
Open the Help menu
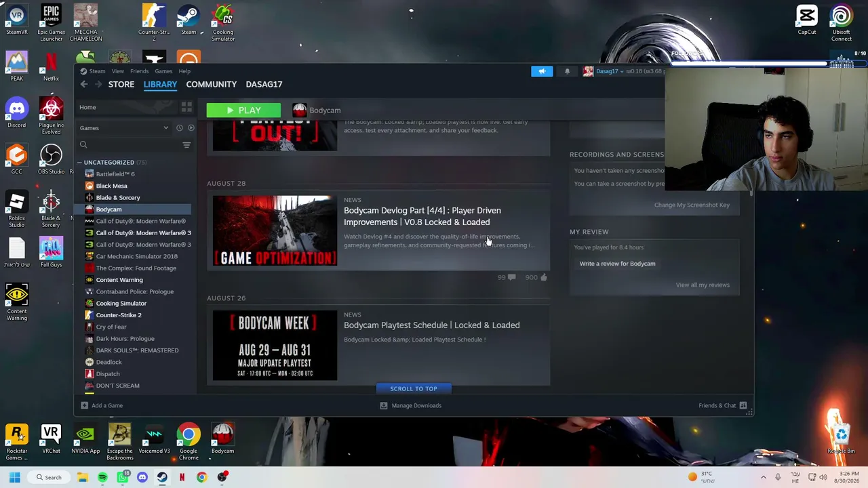[x=184, y=71]
